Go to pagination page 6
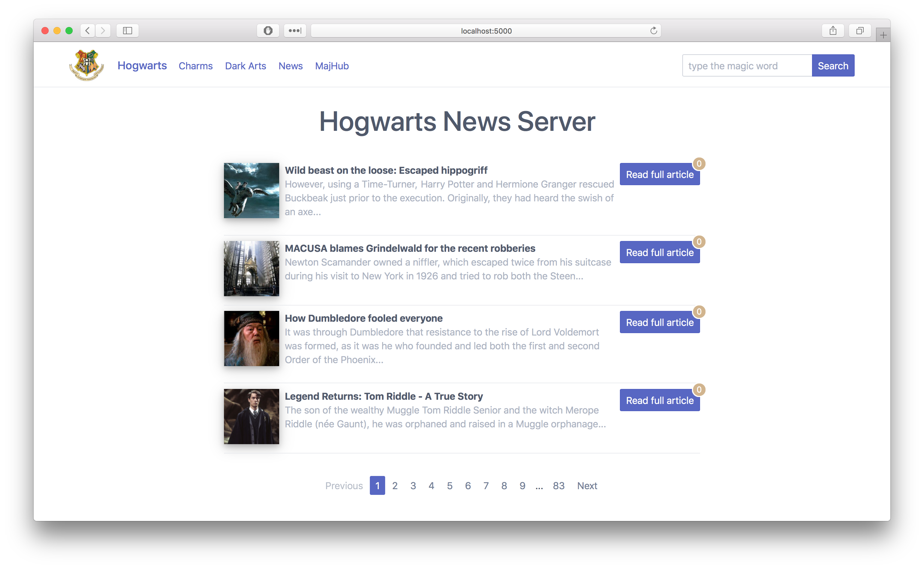924x569 pixels. click(x=468, y=486)
